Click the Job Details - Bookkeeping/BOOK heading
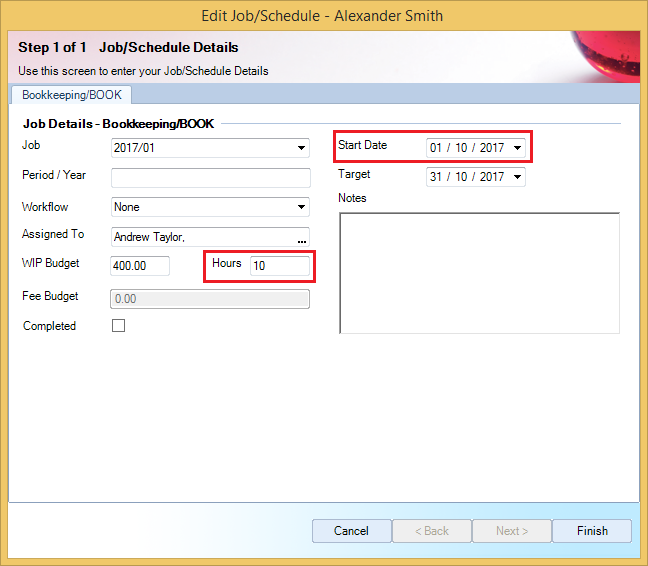The height and width of the screenshot is (566, 648). (119, 124)
